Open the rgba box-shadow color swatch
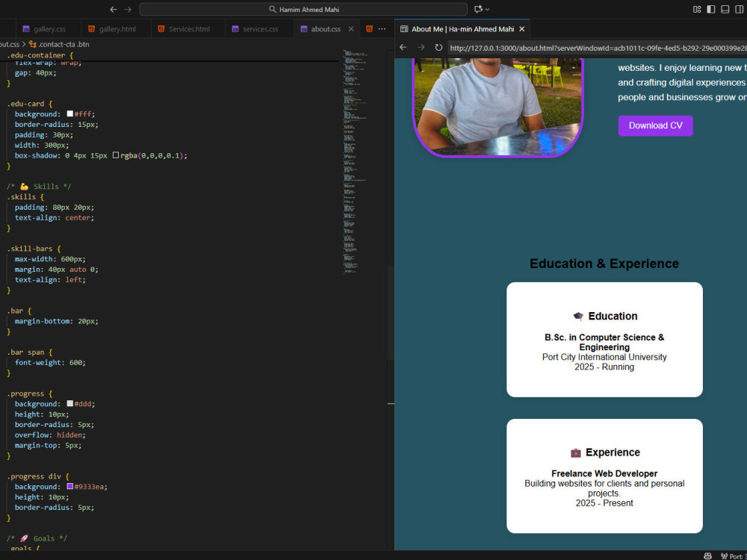 pyautogui.click(x=116, y=155)
